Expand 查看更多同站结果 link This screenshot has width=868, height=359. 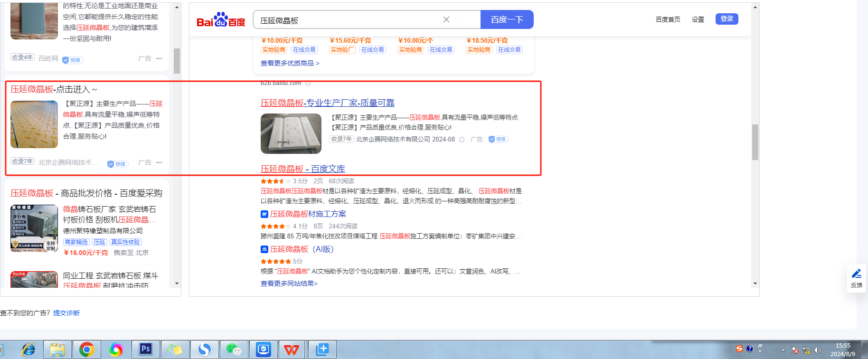(289, 283)
